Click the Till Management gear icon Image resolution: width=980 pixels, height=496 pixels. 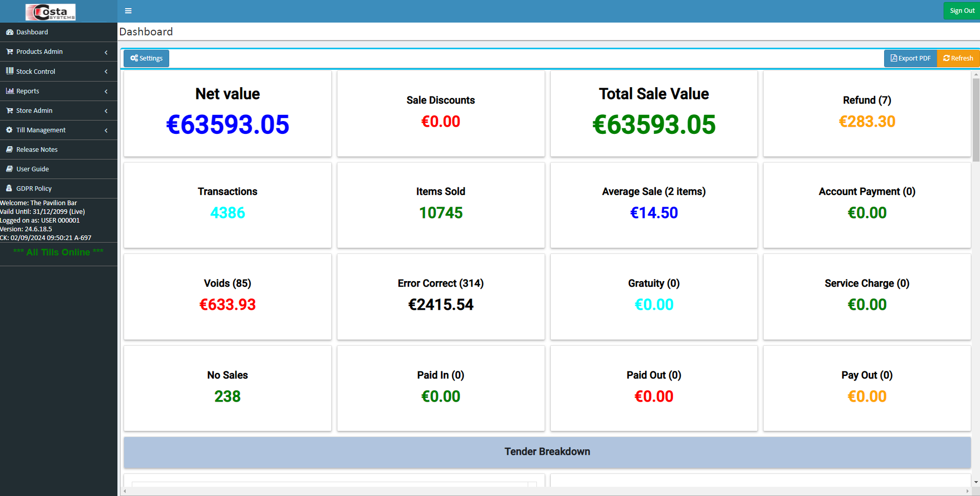coord(9,130)
